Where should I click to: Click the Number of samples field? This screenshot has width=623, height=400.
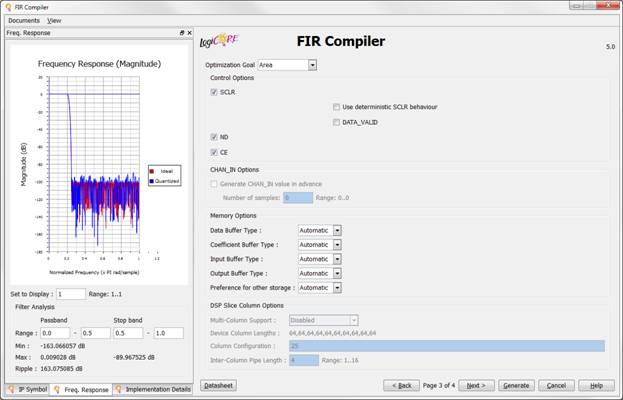click(x=298, y=198)
